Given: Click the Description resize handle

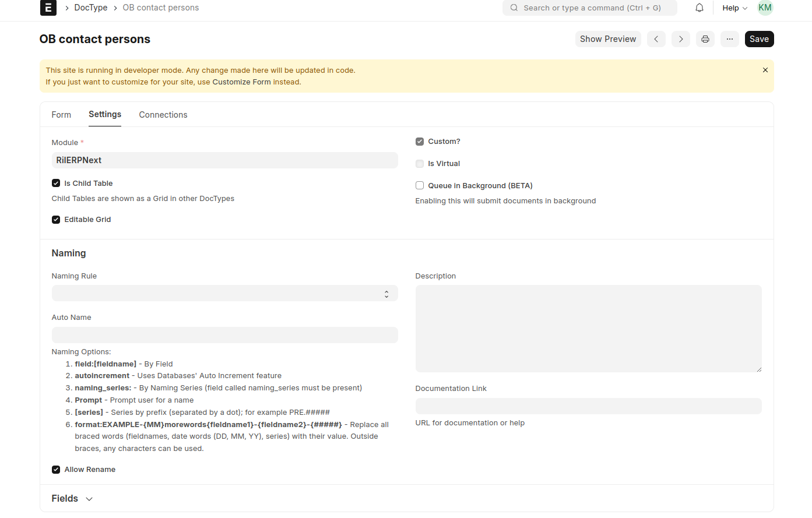Looking at the screenshot, I should [x=758, y=369].
